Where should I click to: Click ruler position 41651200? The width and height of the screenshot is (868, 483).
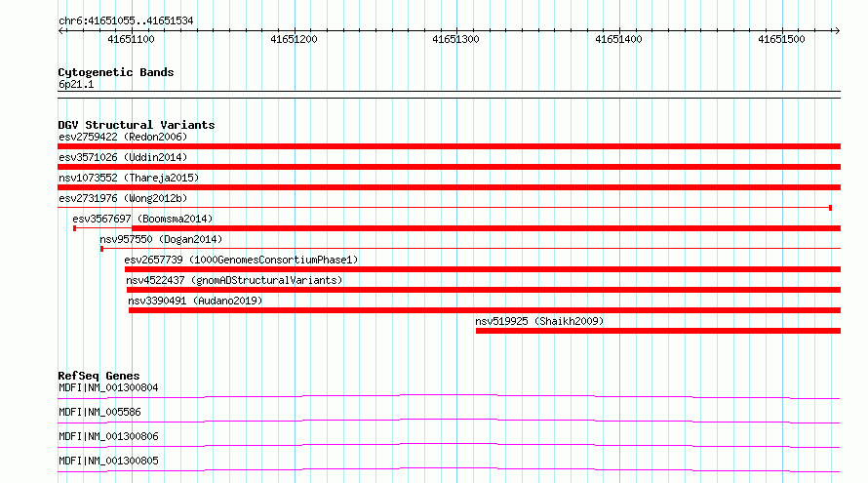tap(294, 39)
